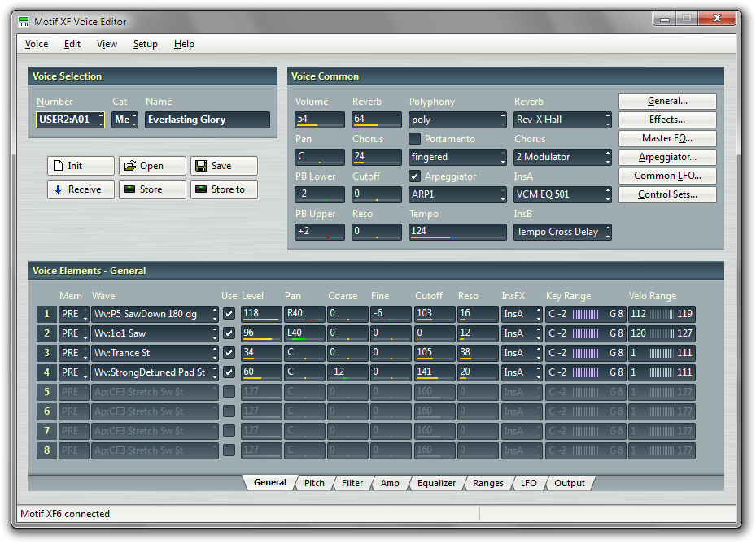756x544 pixels.
Task: Click the Control Sets... button
Action: (667, 194)
